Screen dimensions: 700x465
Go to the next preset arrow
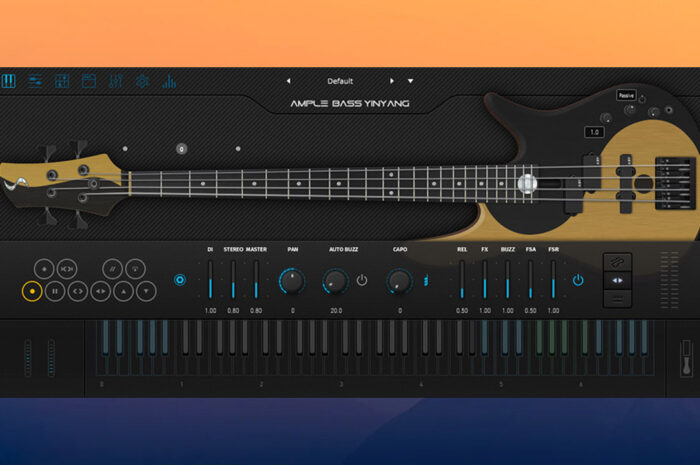pyautogui.click(x=392, y=81)
